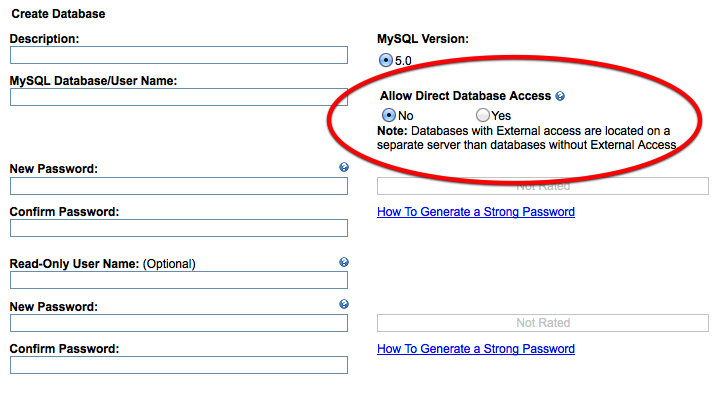
Task: Click the Create Database heading
Action: tap(58, 14)
